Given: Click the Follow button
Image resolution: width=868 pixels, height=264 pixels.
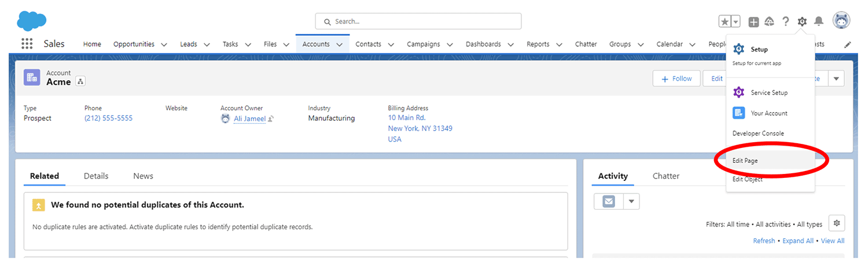Looking at the screenshot, I should pyautogui.click(x=676, y=79).
